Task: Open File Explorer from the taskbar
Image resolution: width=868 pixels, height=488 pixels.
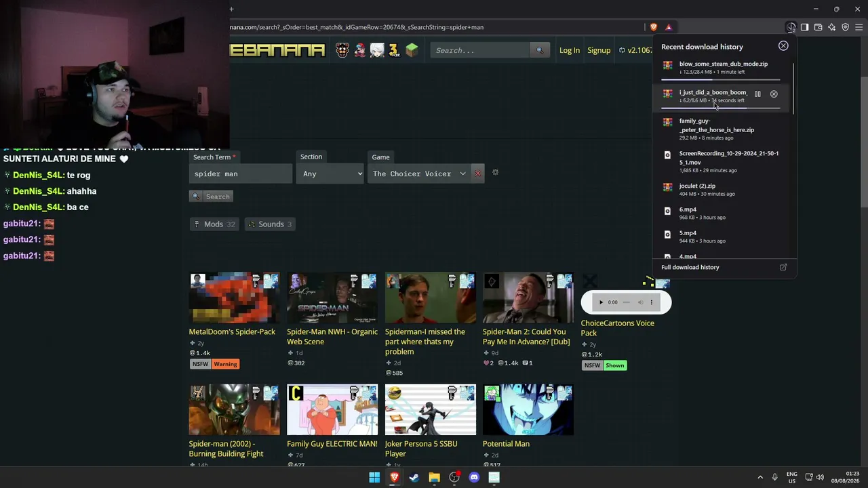Action: pos(434,477)
